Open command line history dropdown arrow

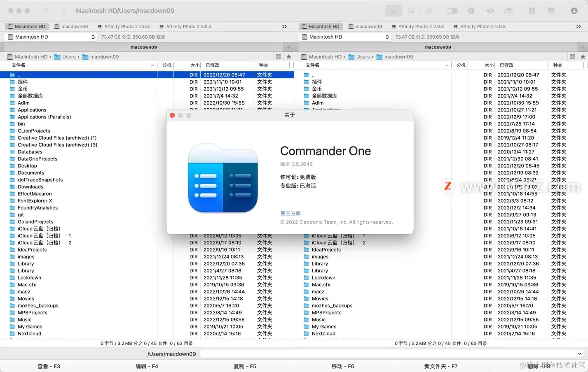(x=580, y=354)
